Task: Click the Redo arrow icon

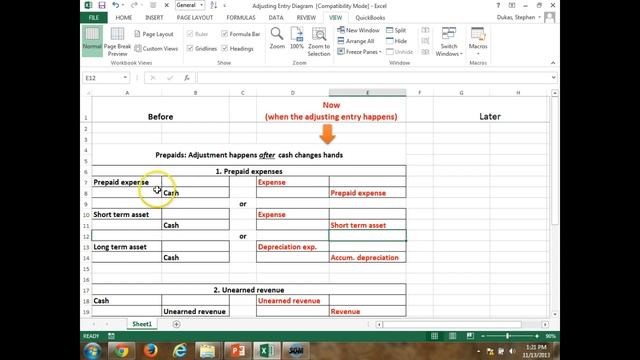Action: point(134,5)
